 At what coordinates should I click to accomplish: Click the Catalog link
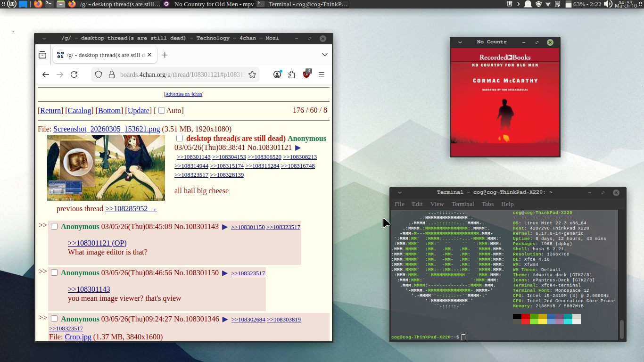click(79, 110)
